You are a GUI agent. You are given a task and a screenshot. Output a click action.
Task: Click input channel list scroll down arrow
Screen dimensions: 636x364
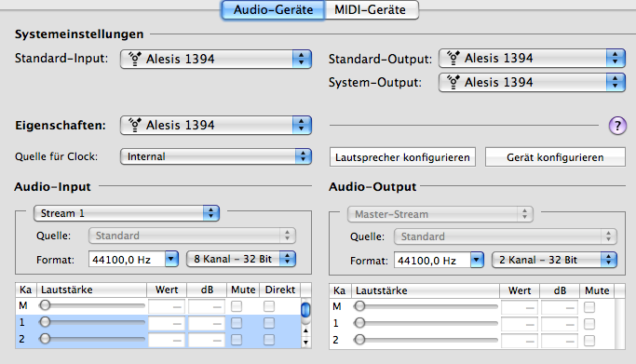305,343
